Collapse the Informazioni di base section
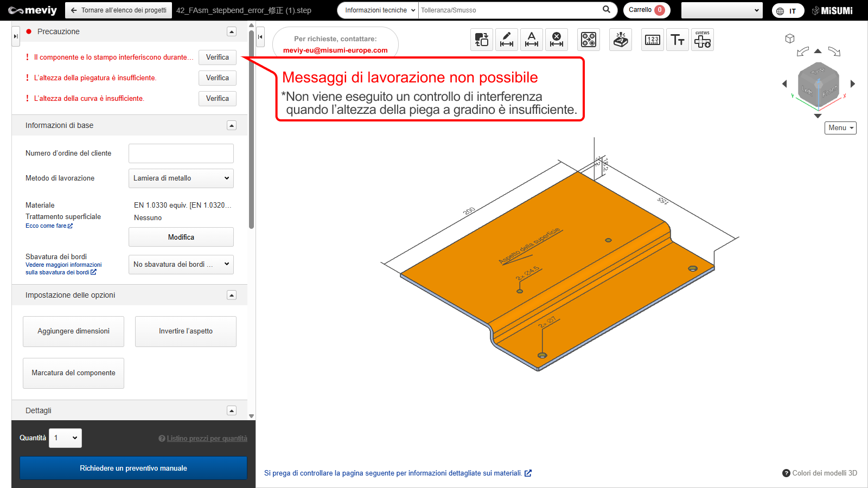 coord(232,125)
